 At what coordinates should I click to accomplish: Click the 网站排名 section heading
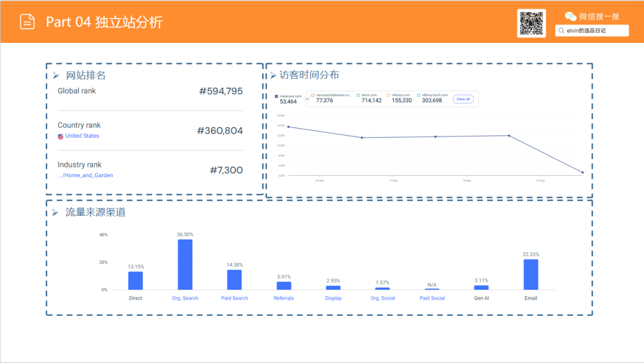pos(86,75)
